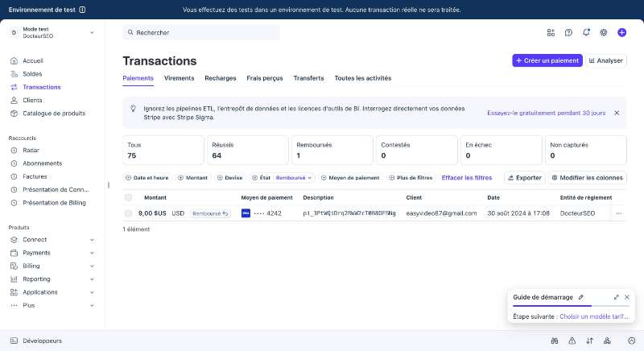Switch to the Frais perçus tab
The width and height of the screenshot is (644, 351).
[x=265, y=78]
